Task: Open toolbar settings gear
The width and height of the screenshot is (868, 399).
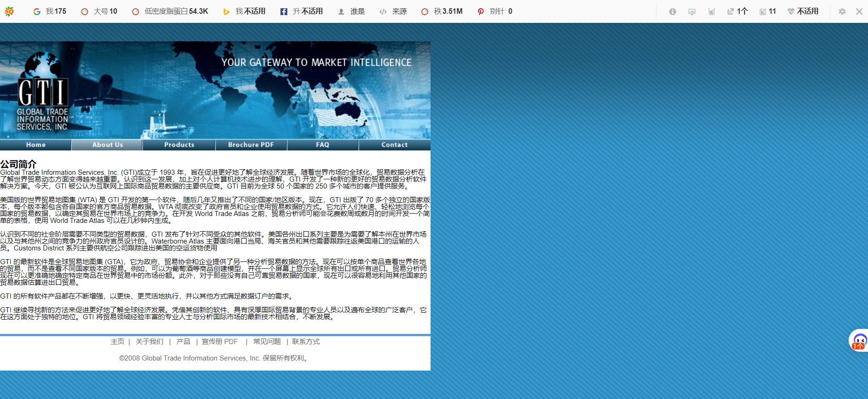Action: (x=842, y=11)
